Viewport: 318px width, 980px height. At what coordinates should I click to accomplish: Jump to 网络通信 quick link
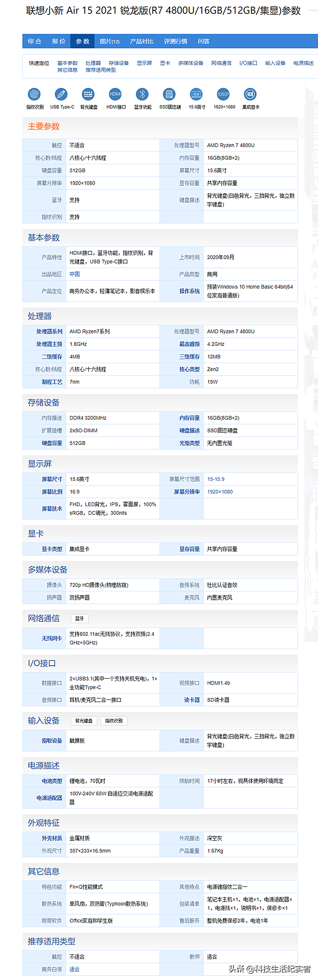(x=222, y=63)
